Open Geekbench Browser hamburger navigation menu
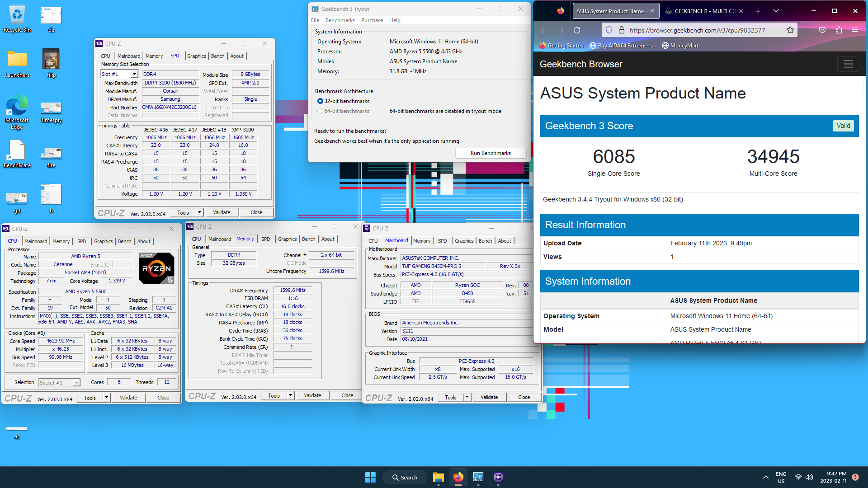Viewport: 868px width, 488px height. [848, 64]
